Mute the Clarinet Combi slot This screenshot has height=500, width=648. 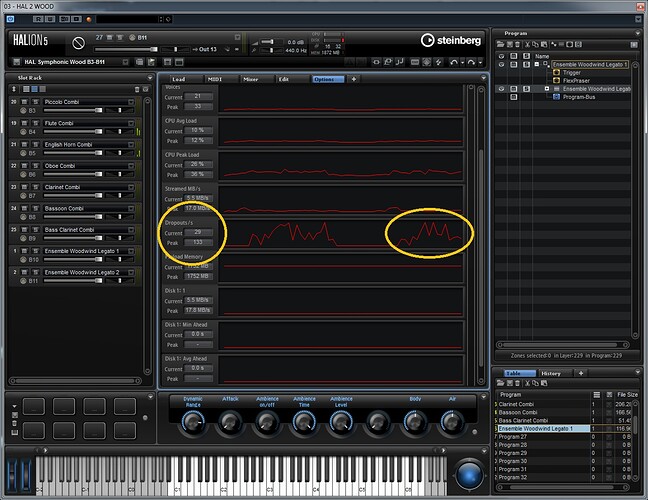click(25, 187)
